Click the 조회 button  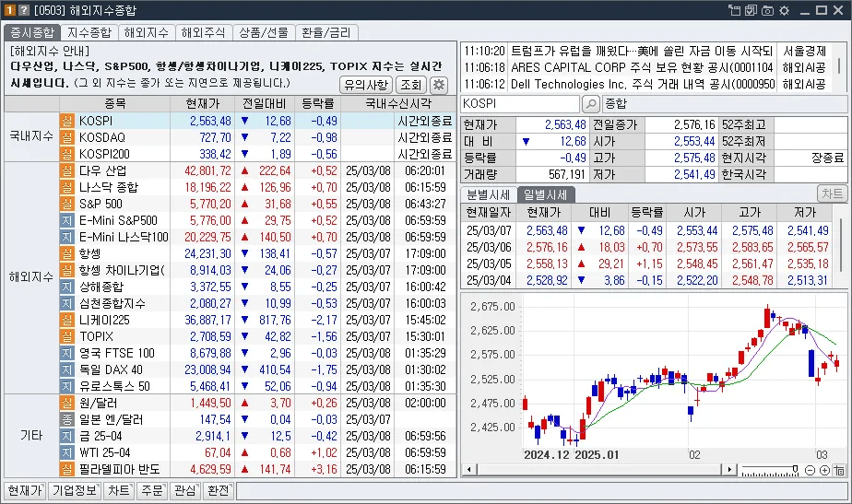411,85
